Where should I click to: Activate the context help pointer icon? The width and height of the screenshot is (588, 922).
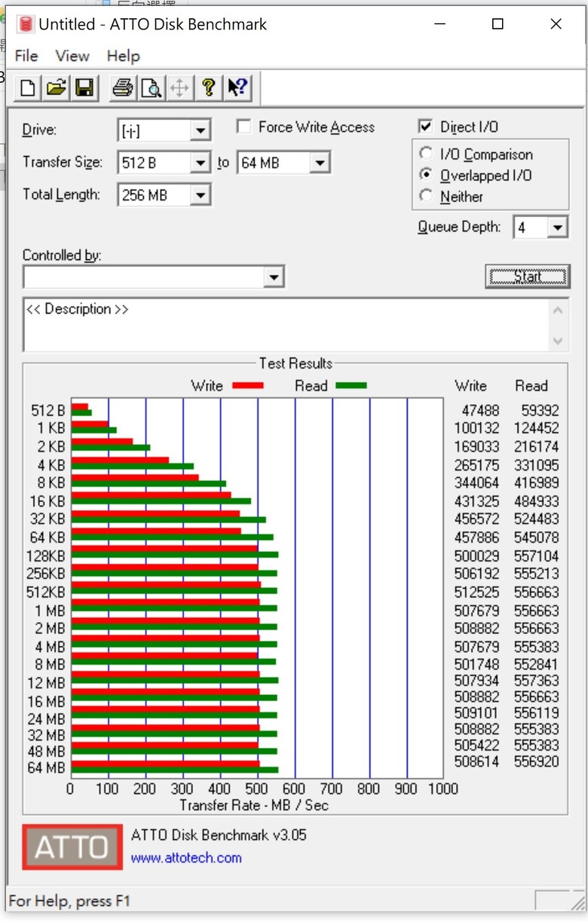pyautogui.click(x=237, y=88)
